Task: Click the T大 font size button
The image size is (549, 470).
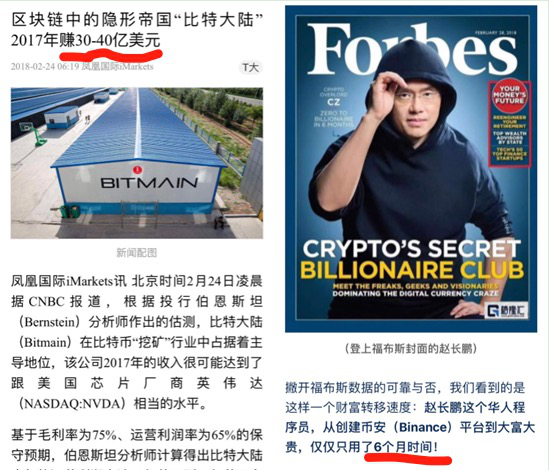Action: (x=251, y=67)
